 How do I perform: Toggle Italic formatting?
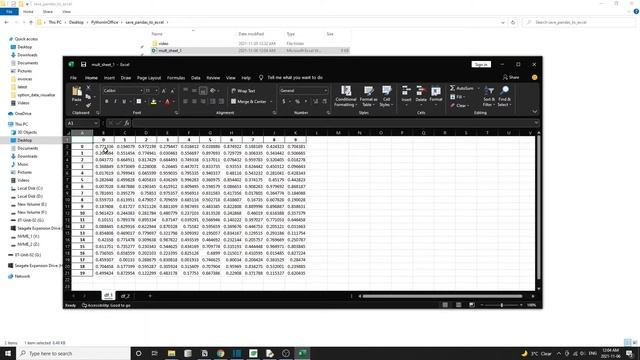pos(115,101)
